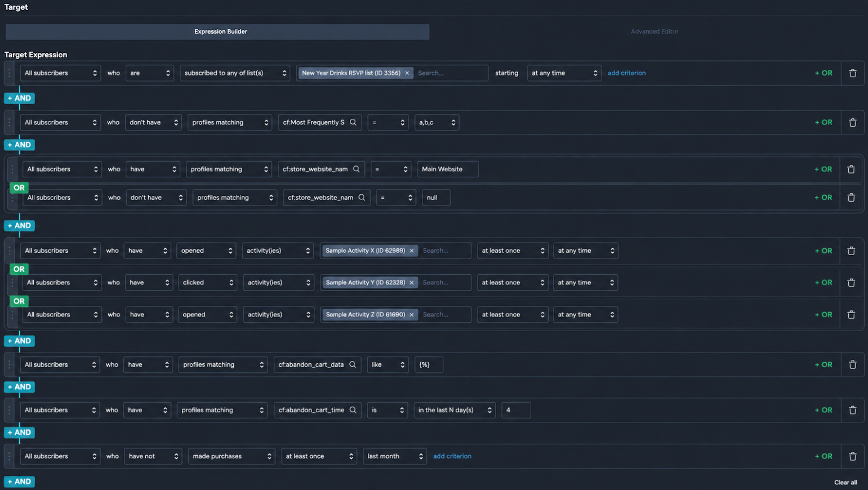
Task: Remove Sample Activity X tag
Action: coord(412,251)
